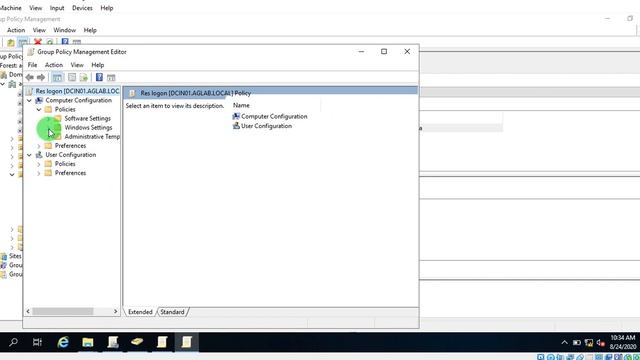Launch Internet Explorer from the taskbar
This screenshot has height=360, width=640.
pyautogui.click(x=63, y=342)
